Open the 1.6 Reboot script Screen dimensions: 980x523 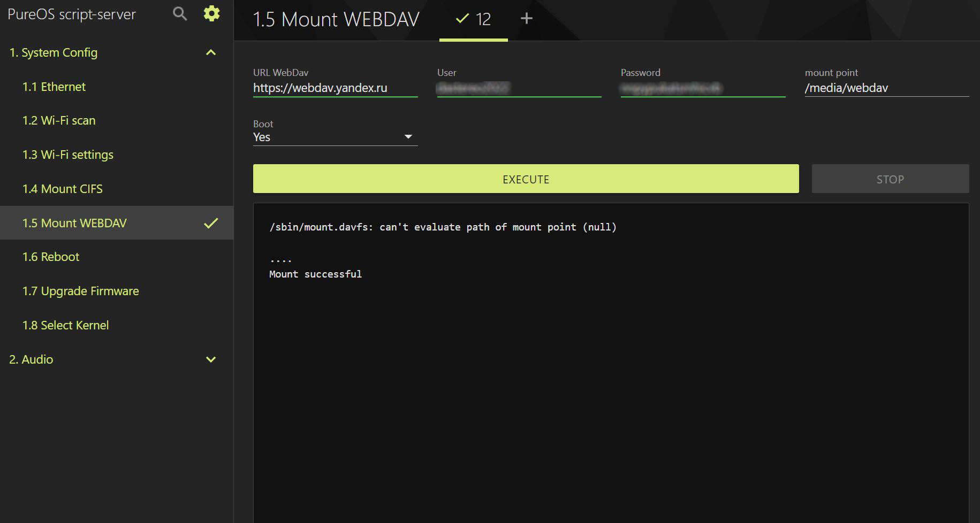pyautogui.click(x=51, y=257)
